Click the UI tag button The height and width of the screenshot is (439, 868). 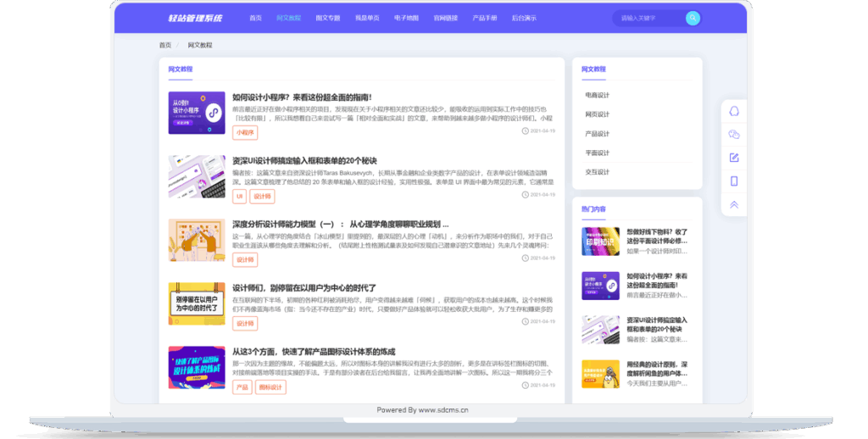tap(239, 197)
